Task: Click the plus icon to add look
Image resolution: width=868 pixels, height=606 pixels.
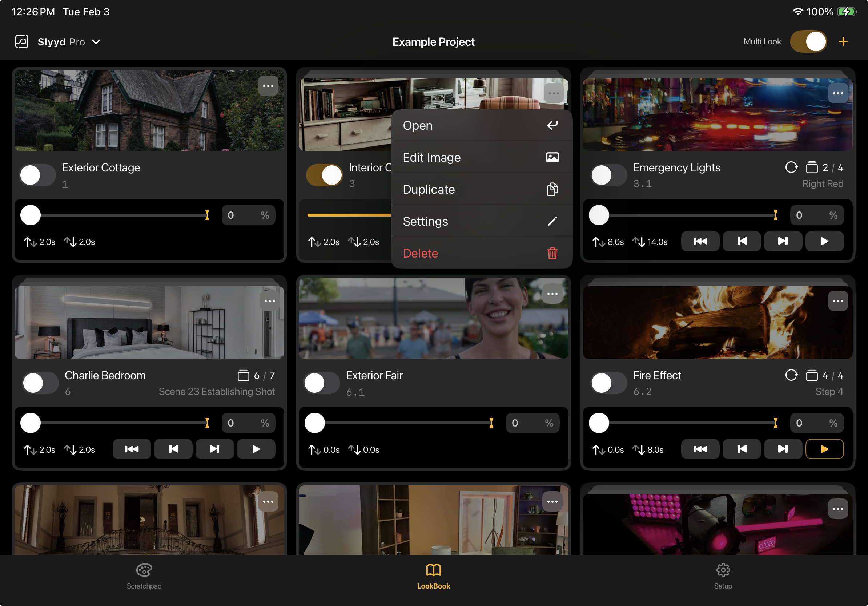Action: click(843, 41)
